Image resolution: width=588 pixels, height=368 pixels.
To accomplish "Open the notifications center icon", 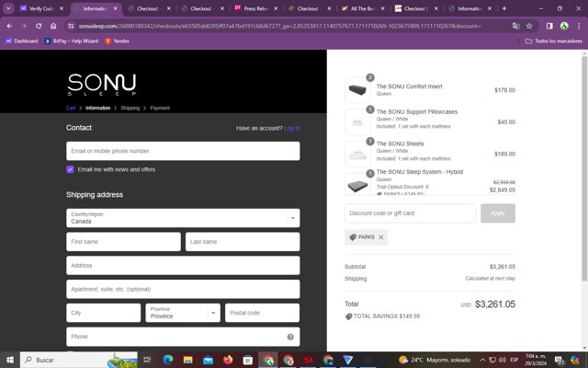I will coord(560,360).
